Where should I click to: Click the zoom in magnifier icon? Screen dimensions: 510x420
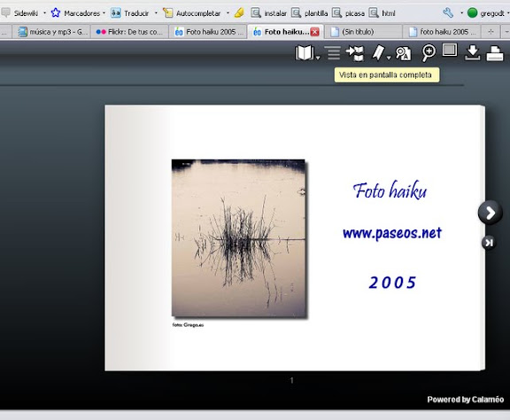click(429, 53)
